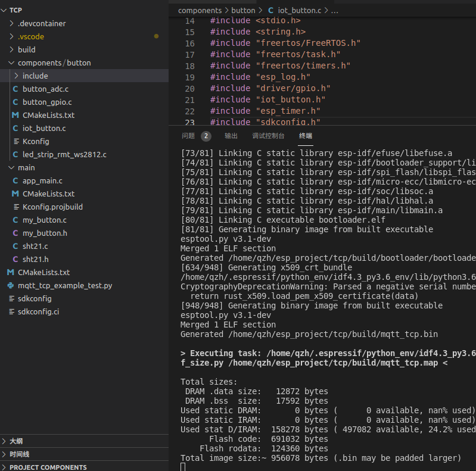Click terminal line "Total image size"
This screenshot has height=471, width=476.
(321, 458)
